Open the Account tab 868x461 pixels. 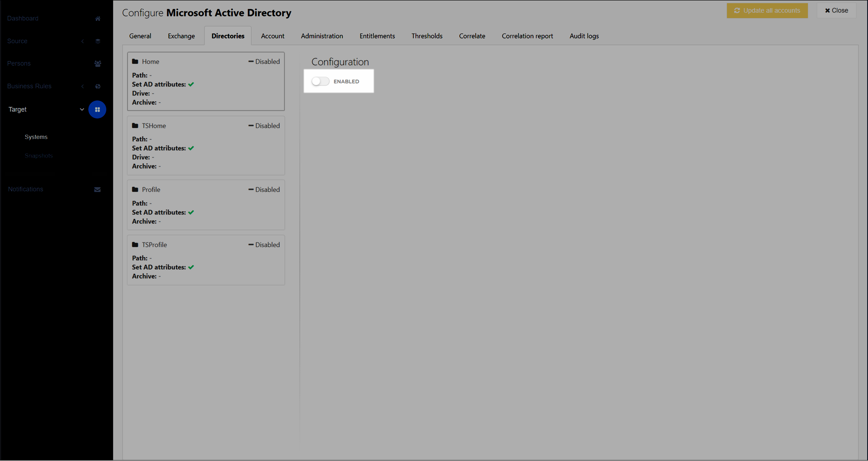pos(273,36)
